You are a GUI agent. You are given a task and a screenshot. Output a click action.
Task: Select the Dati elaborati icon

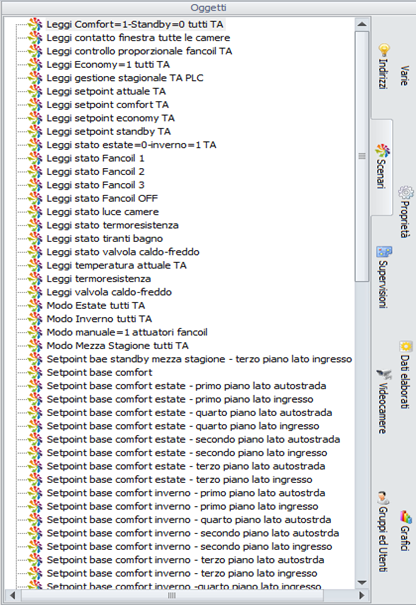(405, 346)
